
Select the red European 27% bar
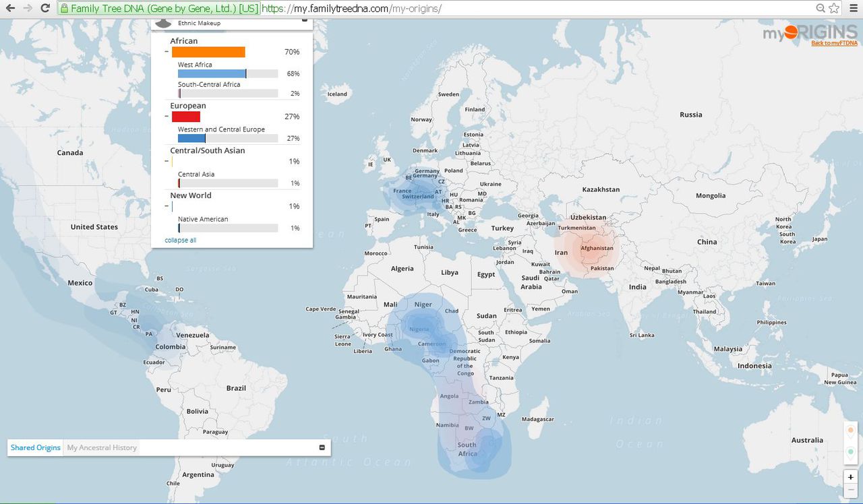[x=186, y=117]
